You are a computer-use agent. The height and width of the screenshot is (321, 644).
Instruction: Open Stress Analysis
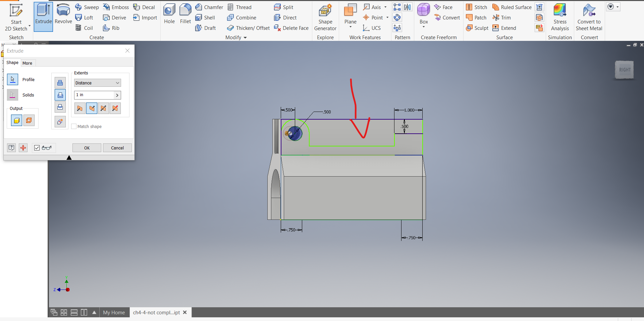[x=560, y=18]
